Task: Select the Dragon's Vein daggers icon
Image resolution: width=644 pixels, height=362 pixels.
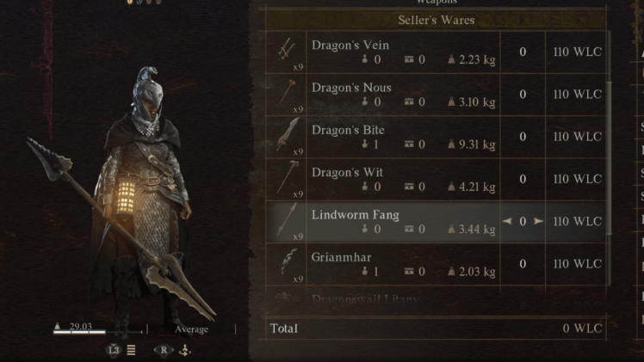Action: pos(286,50)
